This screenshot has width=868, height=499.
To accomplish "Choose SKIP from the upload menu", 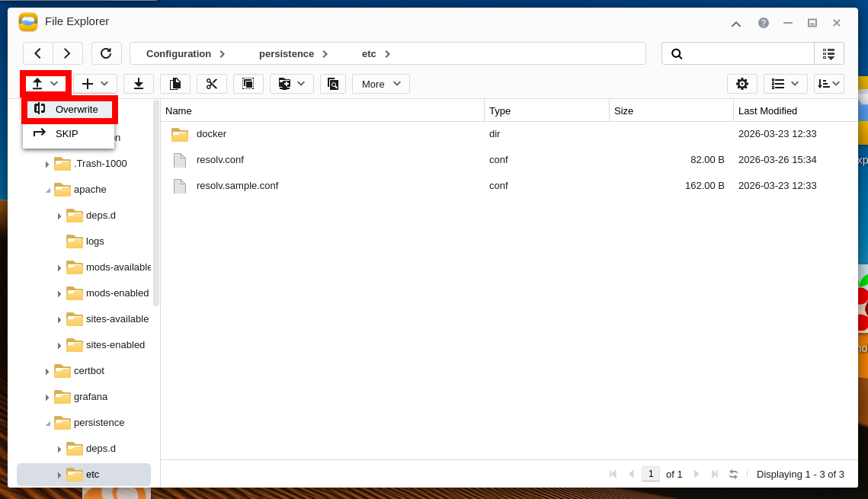I will click(67, 133).
